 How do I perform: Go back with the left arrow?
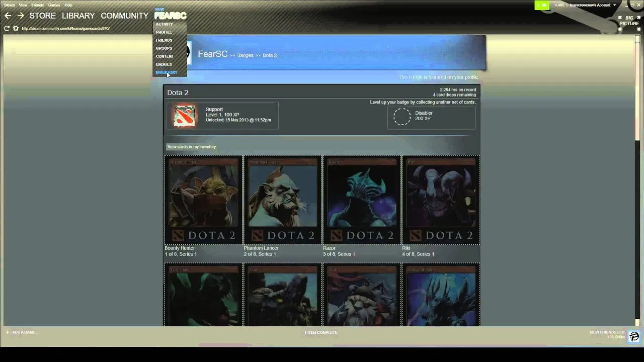pyautogui.click(x=8, y=16)
